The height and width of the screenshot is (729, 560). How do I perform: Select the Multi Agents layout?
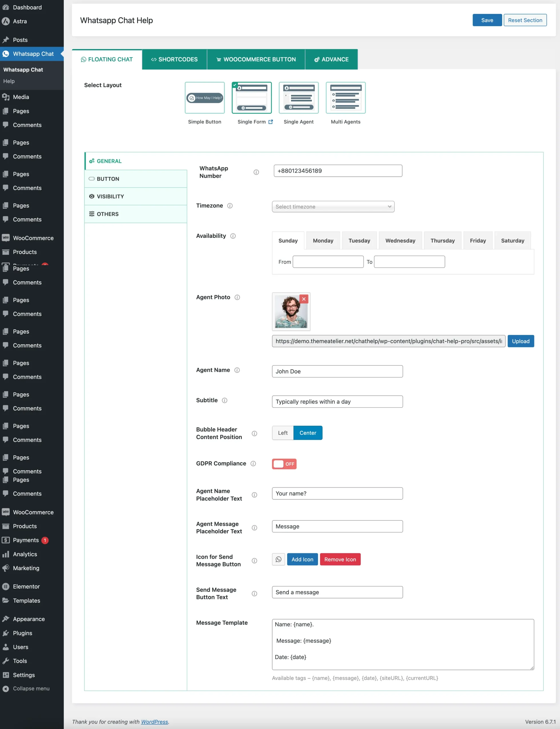(346, 98)
